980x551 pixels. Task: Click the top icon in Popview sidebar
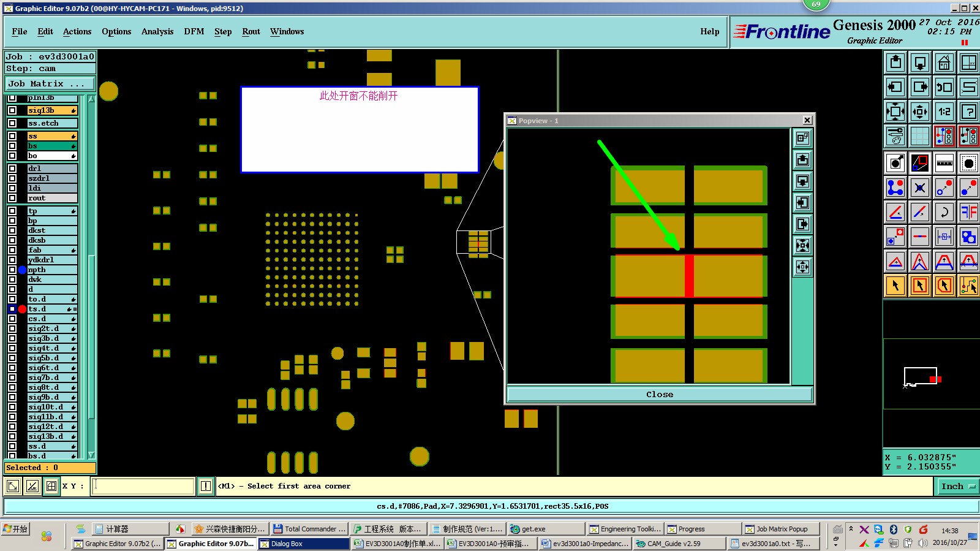[802, 139]
